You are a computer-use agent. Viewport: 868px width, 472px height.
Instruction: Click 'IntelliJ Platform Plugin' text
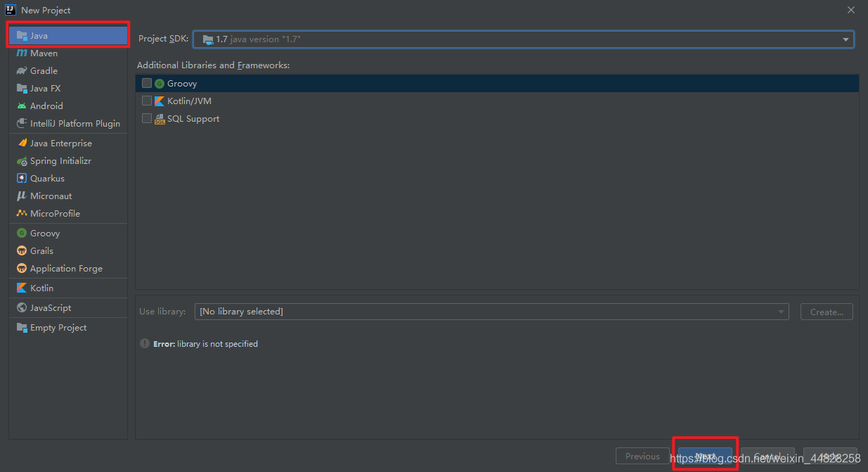click(x=75, y=124)
